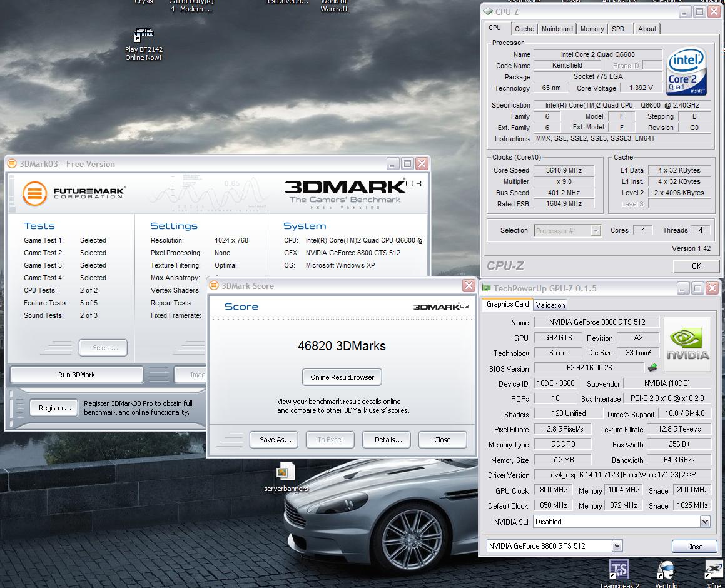Click the Rated FSB value 1604.9 MHz
This screenshot has height=588, width=725.
pos(564,203)
